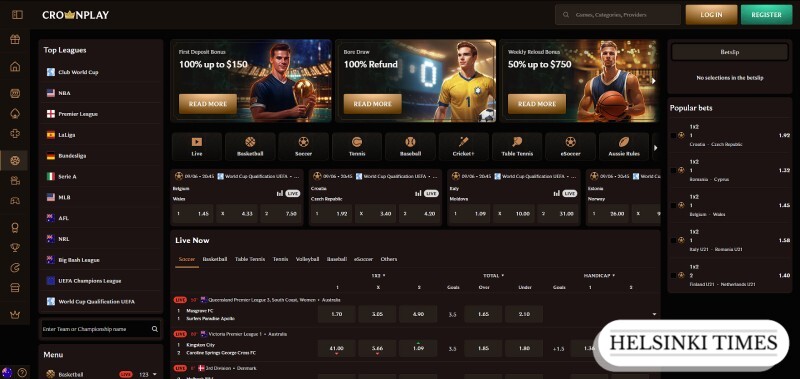
Task: Open stats chart icon for Belgium vs Wales
Action: tap(280, 194)
